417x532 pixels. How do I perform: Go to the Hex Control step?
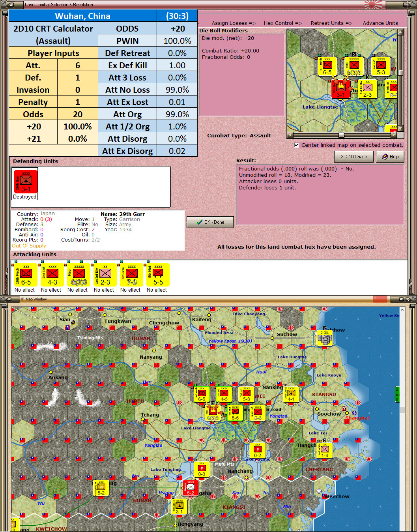coord(283,23)
